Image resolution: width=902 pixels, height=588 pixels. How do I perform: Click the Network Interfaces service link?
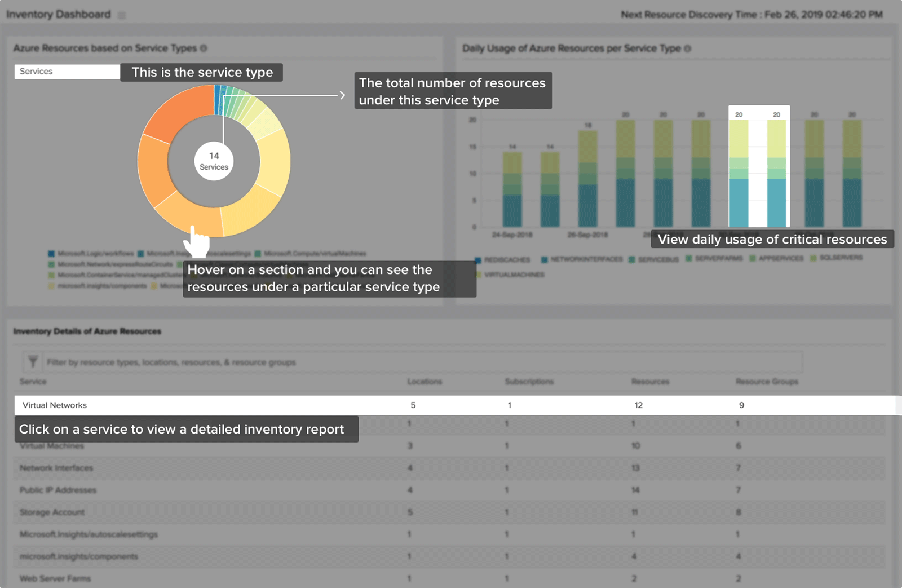[x=56, y=468]
